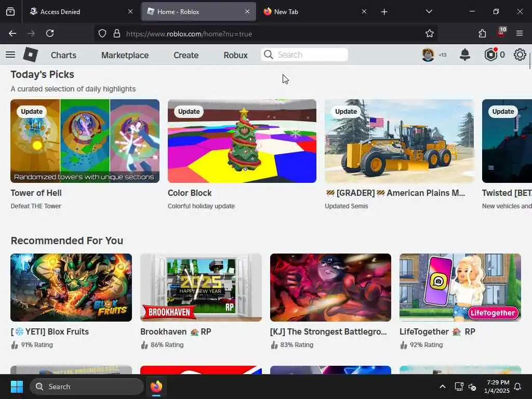
Task: Open the Tower of Hell thumbnail
Action: (85, 141)
